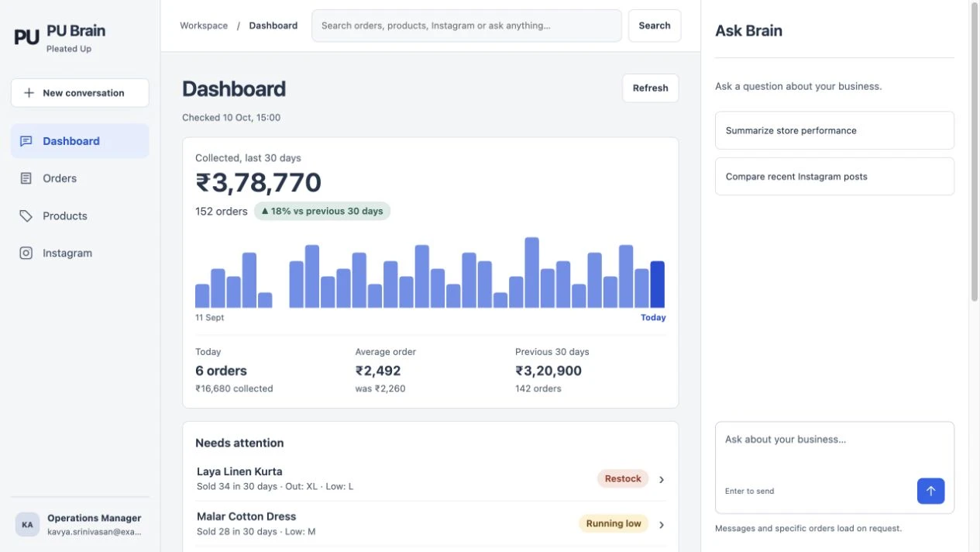Viewport: 980px width, 552px height.
Task: Start a New conversation
Action: (80, 93)
